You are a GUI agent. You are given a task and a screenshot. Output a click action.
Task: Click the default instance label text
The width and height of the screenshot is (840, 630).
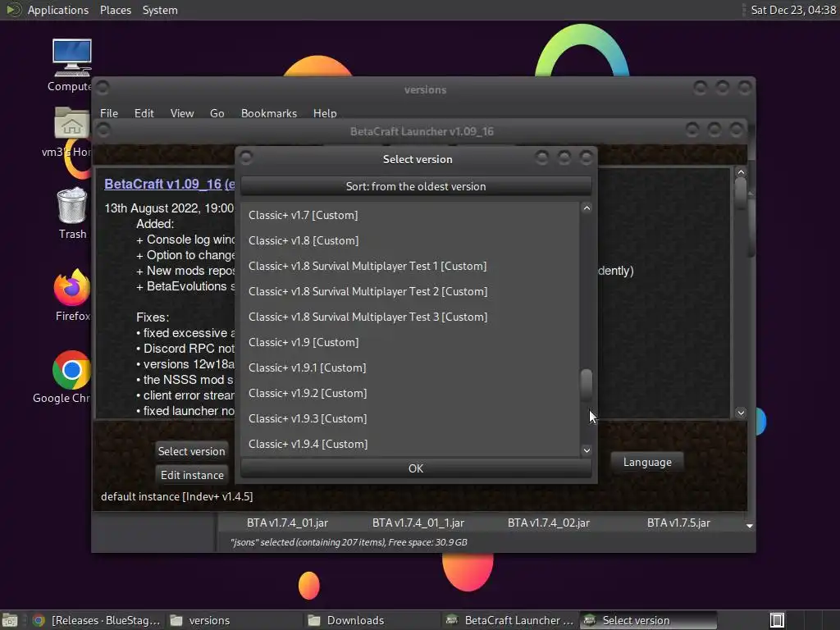click(177, 496)
